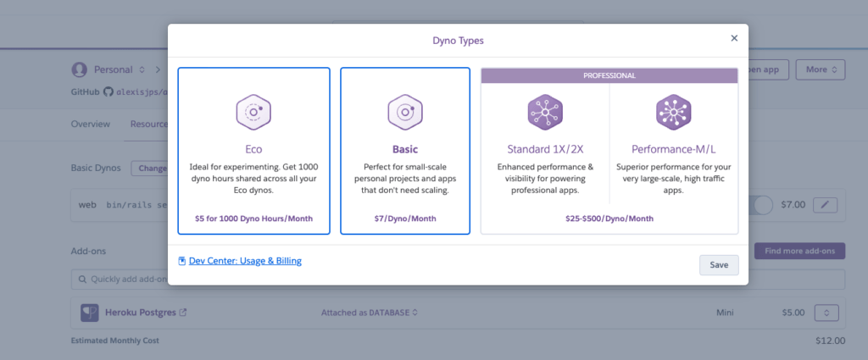The image size is (868, 360).
Task: Click the Heroku Postgres add-on icon
Action: (90, 313)
